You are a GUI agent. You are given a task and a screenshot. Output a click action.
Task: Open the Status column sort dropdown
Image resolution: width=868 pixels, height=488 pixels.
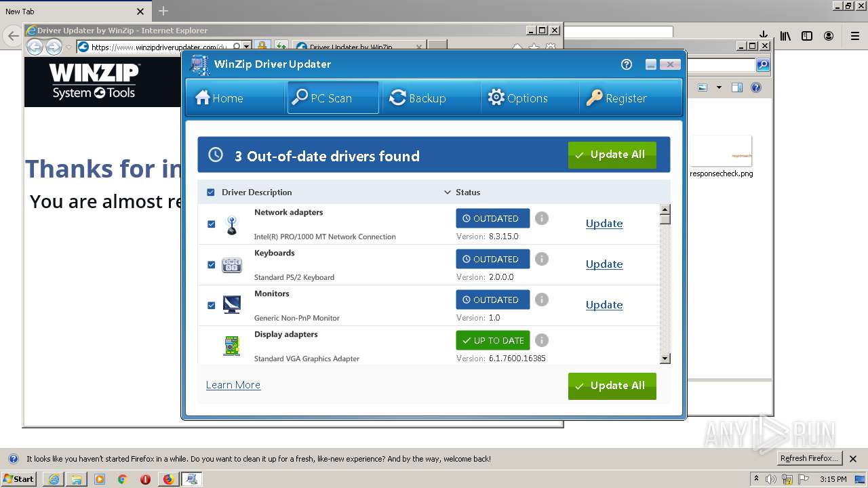click(447, 192)
